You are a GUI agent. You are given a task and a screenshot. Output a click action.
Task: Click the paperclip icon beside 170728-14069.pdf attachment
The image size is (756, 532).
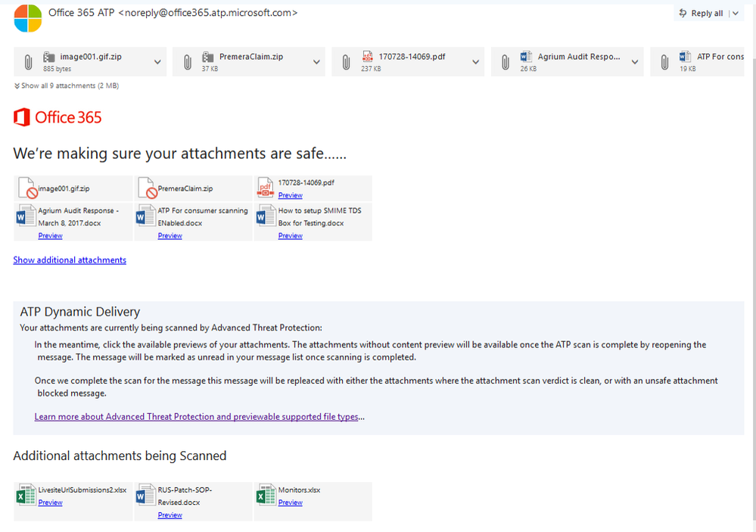346,62
